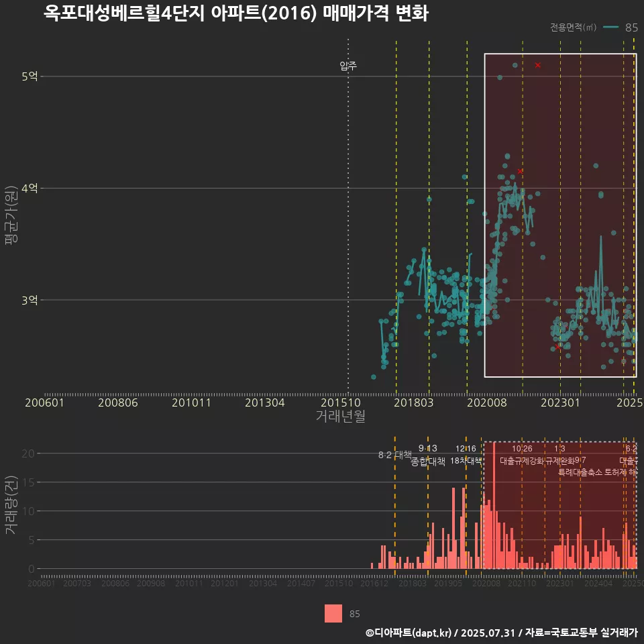Click the 9·13 policy date annotation
This screenshot has width=644, height=644.
click(427, 448)
